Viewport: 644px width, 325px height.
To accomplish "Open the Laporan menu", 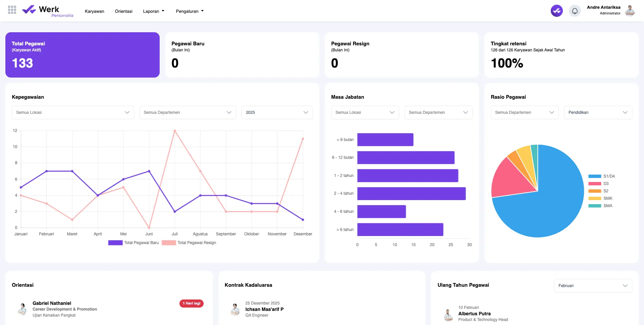I will [x=154, y=11].
